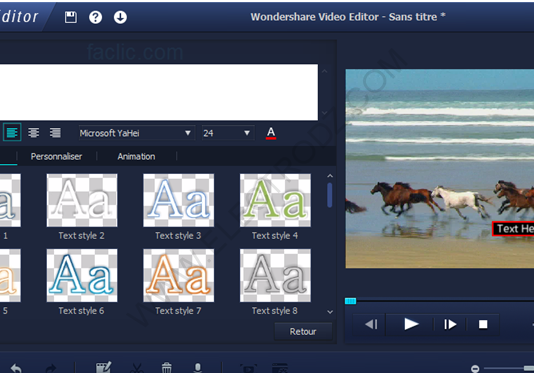Open the edit clip pencil icon
Viewport: 534px width, 375px height.
[103, 367]
